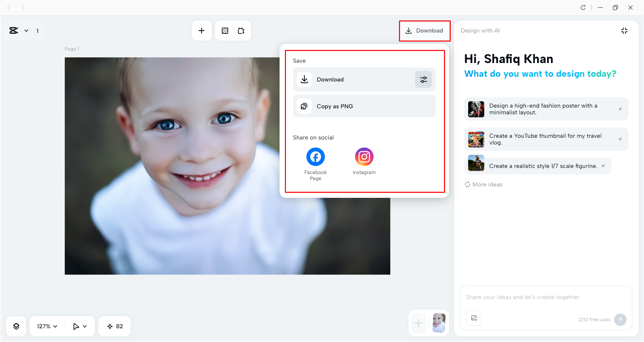
Task: Share to Facebook Page
Action: tap(315, 164)
